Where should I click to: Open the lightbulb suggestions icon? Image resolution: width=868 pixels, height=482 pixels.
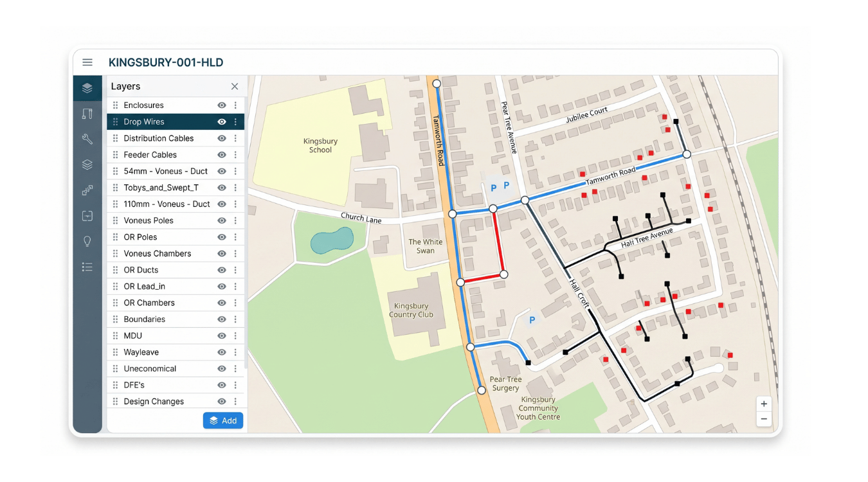pos(87,242)
